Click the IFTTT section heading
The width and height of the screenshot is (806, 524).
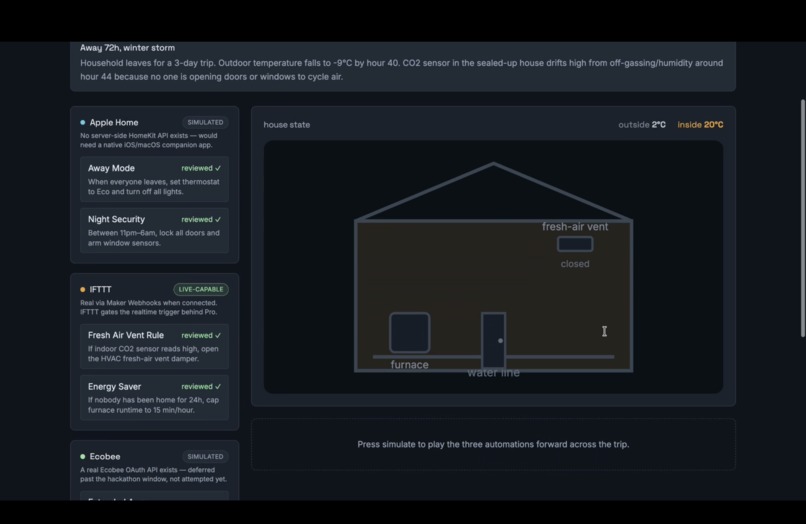pos(100,290)
